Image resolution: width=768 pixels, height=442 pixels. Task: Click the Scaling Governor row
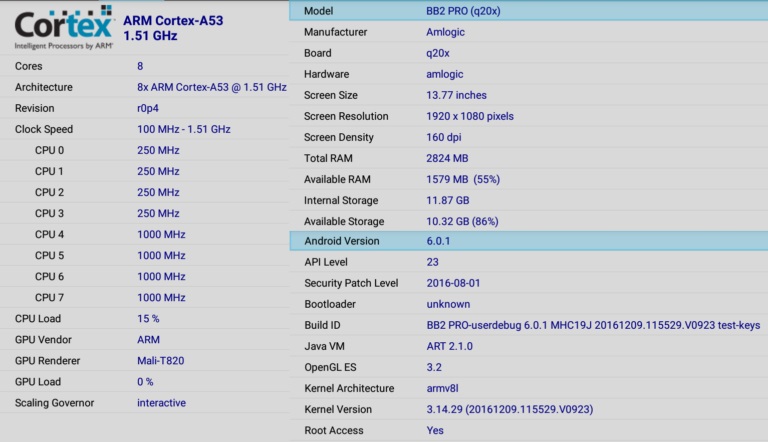pyautogui.click(x=144, y=402)
